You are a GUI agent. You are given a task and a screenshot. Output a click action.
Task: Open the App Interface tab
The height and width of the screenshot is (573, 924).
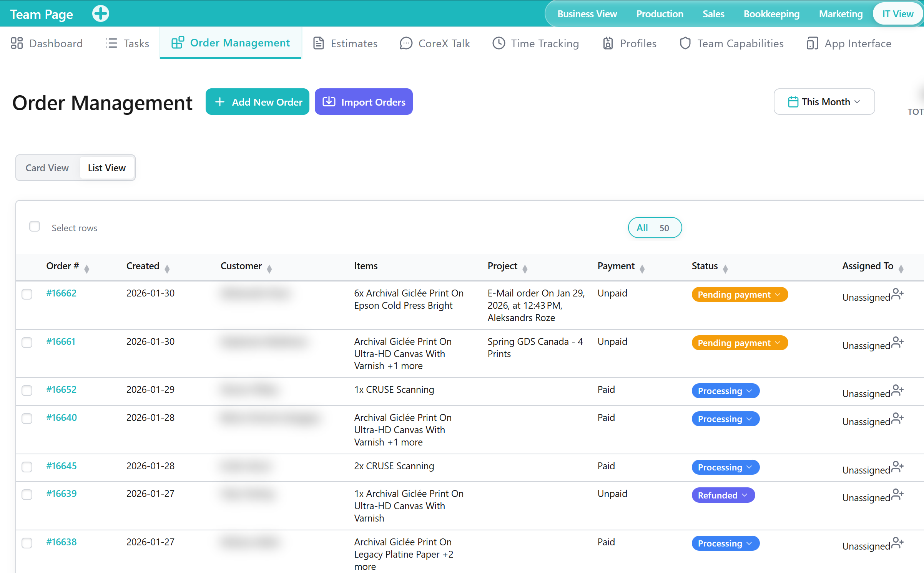click(x=849, y=43)
